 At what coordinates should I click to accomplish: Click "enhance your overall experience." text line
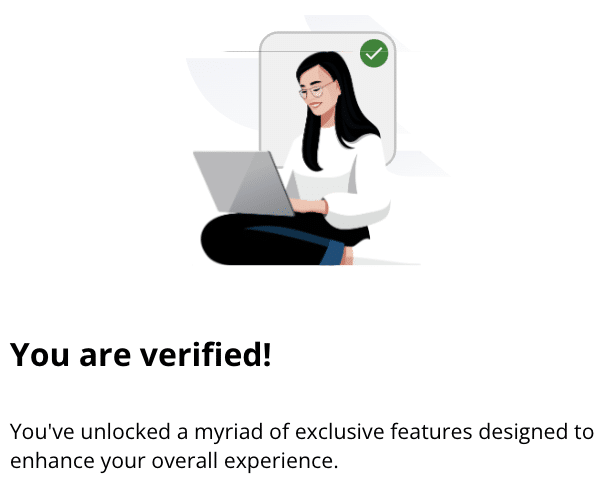175,462
